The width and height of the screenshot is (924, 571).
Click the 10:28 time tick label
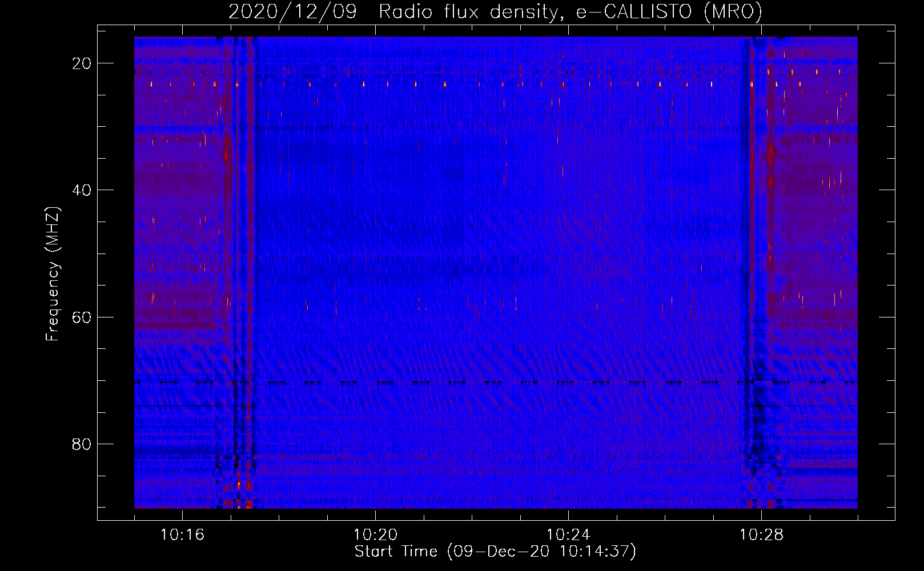(761, 535)
